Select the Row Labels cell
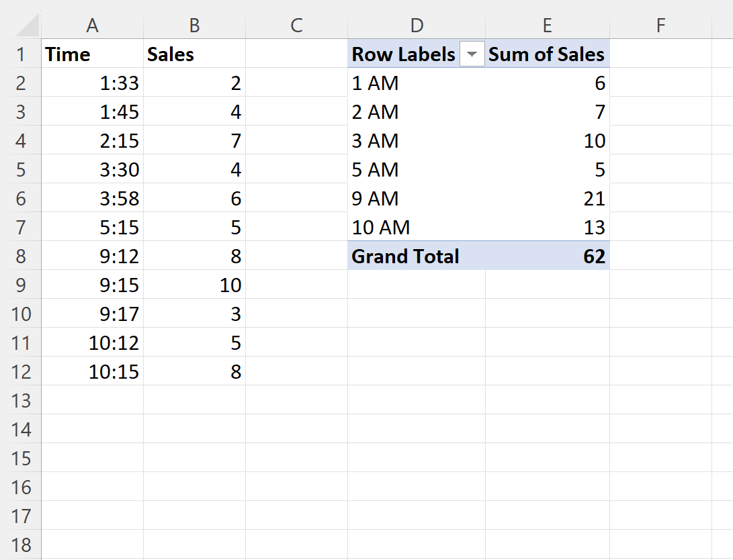Viewport: 733px width, 560px height. click(x=404, y=54)
